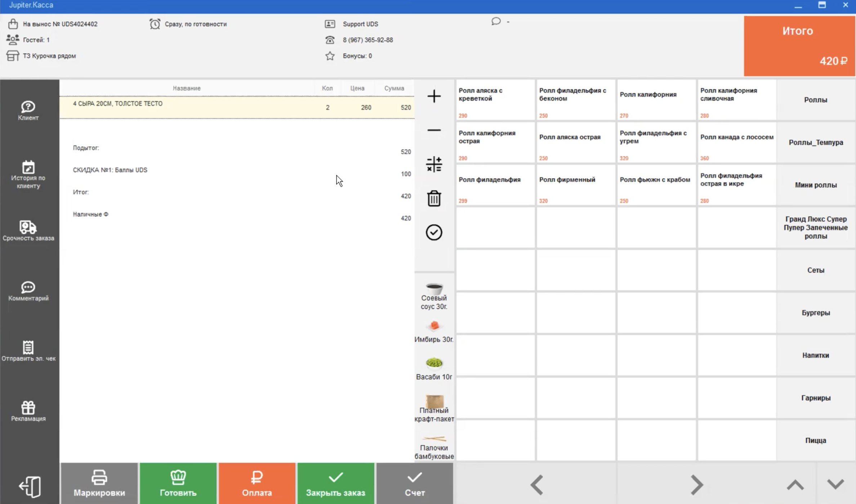Add Ролл филадельфия с беконом
Screen dimensions: 856x504
tap(576, 100)
